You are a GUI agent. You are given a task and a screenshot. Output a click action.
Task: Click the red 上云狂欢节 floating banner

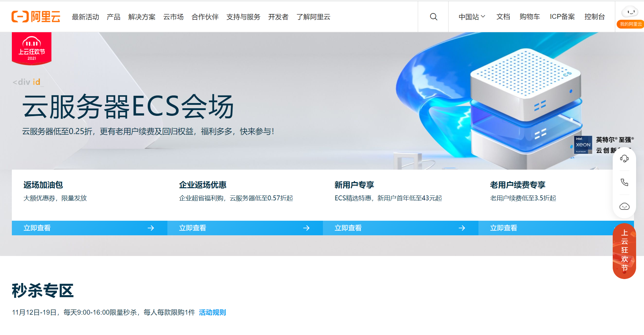point(624,251)
